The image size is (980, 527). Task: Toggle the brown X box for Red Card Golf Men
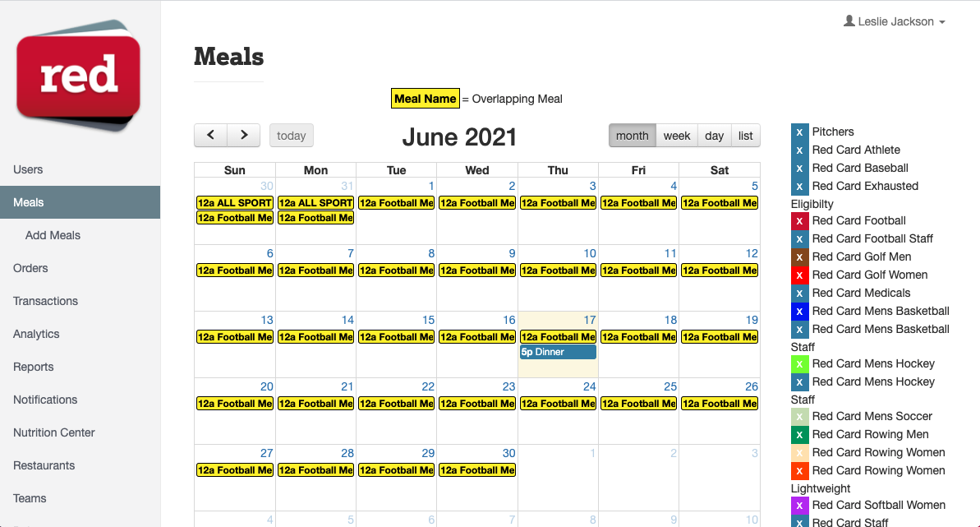click(x=799, y=257)
